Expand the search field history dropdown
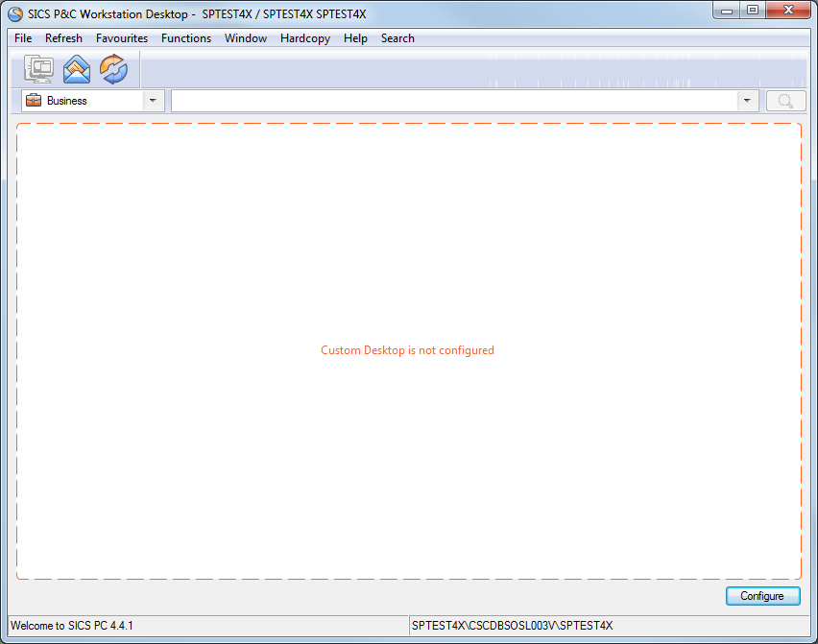The image size is (818, 644). (x=746, y=100)
